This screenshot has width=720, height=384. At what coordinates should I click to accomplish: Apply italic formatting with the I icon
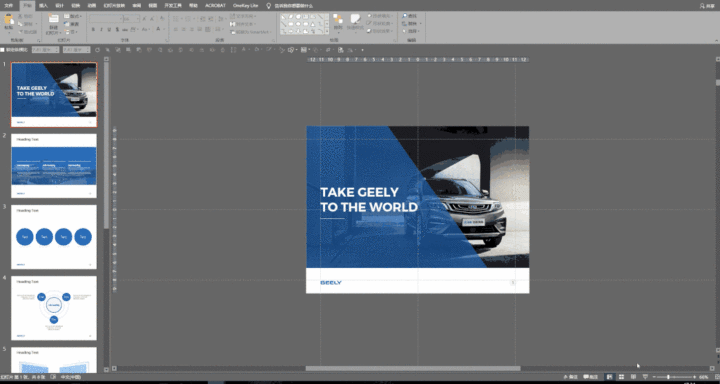pyautogui.click(x=101, y=29)
